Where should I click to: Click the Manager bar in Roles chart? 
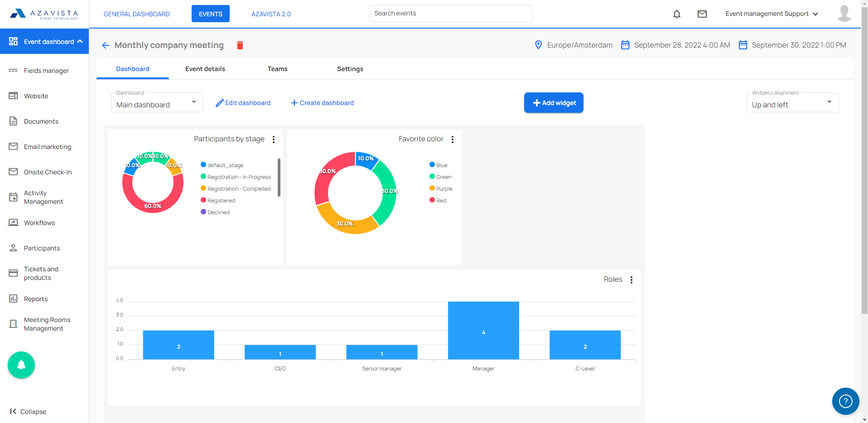483,331
